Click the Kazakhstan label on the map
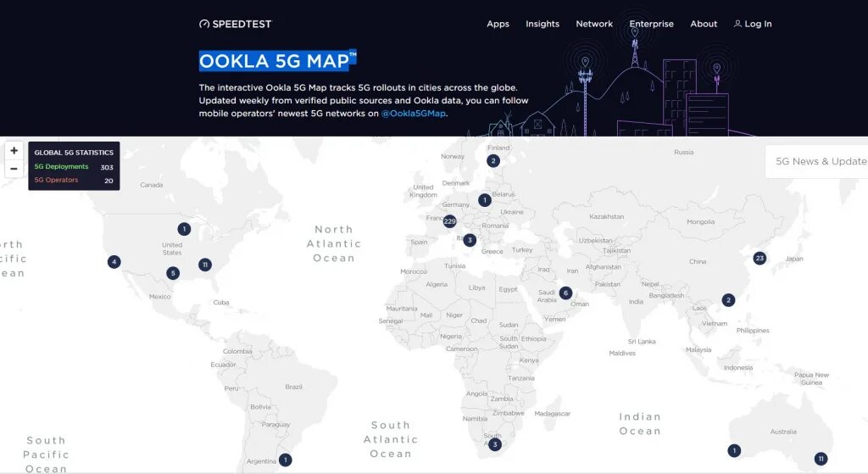This screenshot has height=474, width=868. tap(606, 216)
